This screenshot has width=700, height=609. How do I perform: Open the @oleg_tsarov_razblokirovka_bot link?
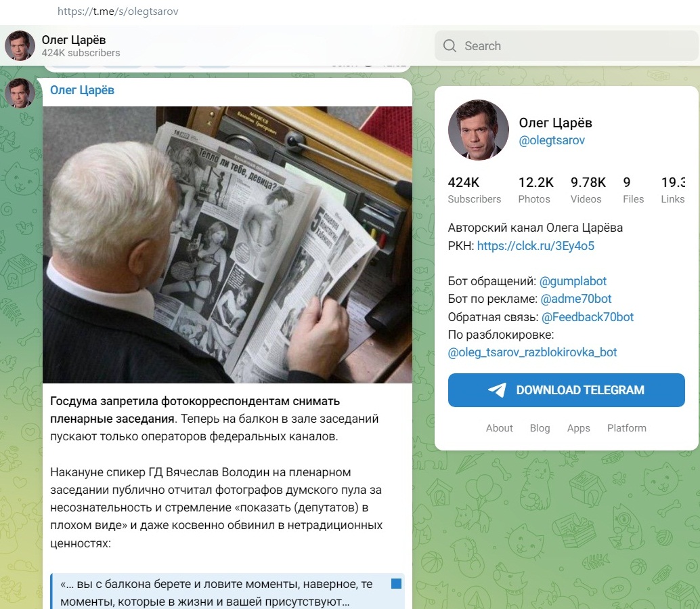coord(532,352)
